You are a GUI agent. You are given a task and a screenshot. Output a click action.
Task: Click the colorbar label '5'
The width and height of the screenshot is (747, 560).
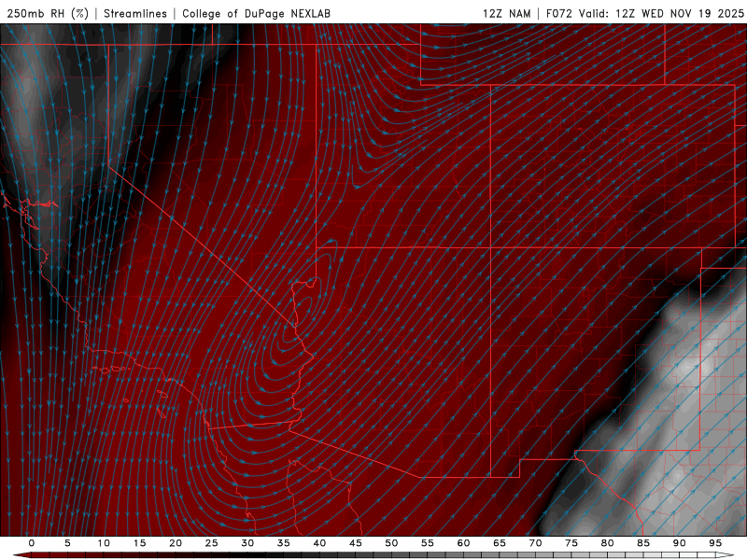click(67, 543)
